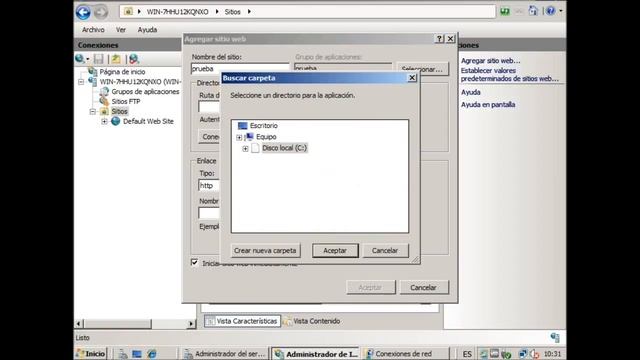Image resolution: width=640 pixels, height=360 pixels.
Task: Click the save floppy-disk icon in Conexiones toolbar
Action: point(98,59)
